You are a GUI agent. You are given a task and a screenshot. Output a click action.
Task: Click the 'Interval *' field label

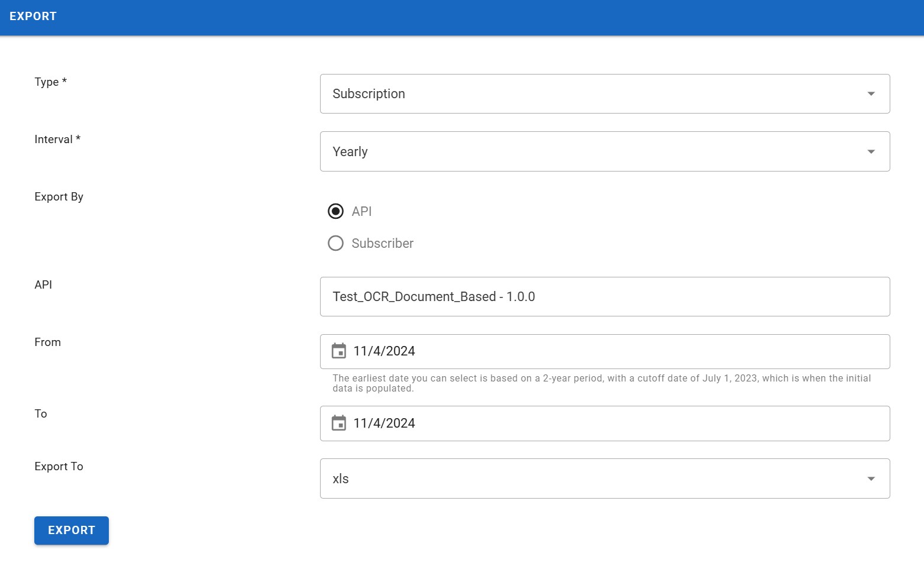(x=57, y=140)
